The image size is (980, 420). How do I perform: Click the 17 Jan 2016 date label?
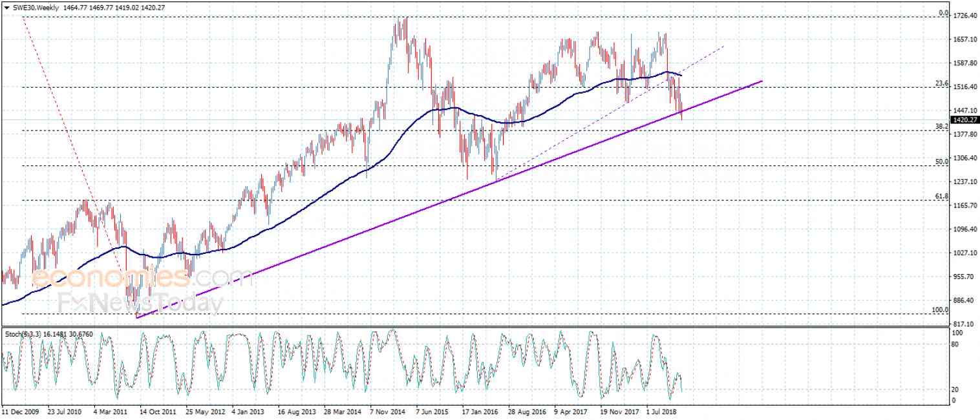click(x=480, y=411)
